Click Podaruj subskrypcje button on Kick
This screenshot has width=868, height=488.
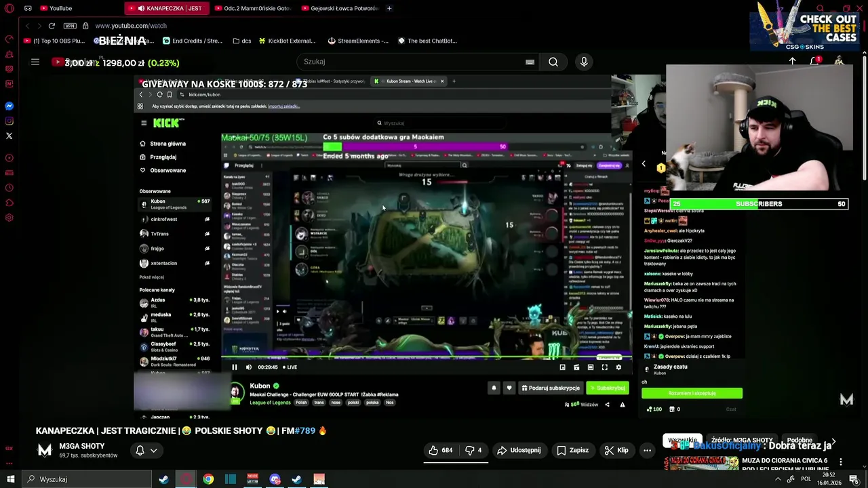550,388
